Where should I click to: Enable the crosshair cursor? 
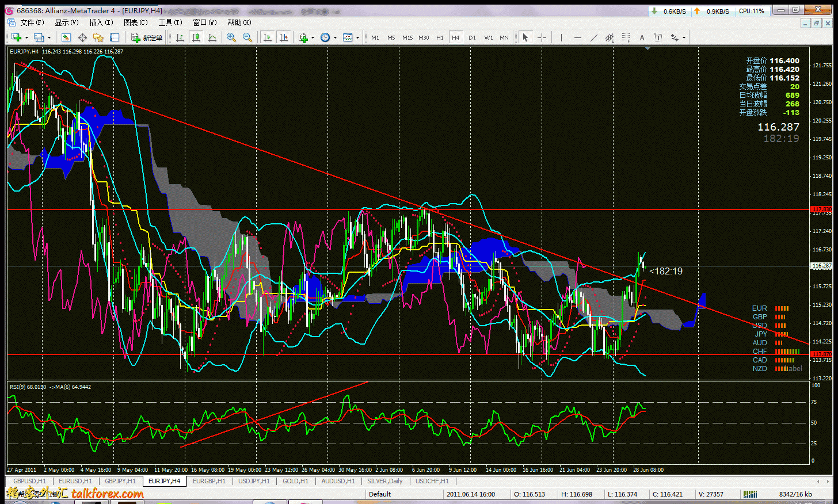point(542,37)
